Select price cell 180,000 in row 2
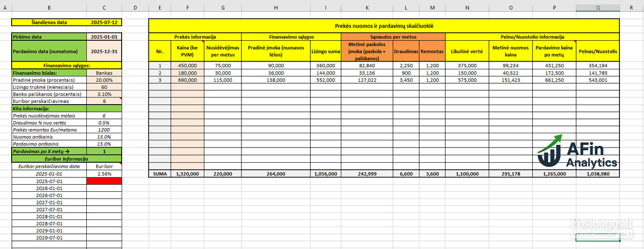Image resolution: width=644 pixels, height=249 pixels. click(187, 72)
